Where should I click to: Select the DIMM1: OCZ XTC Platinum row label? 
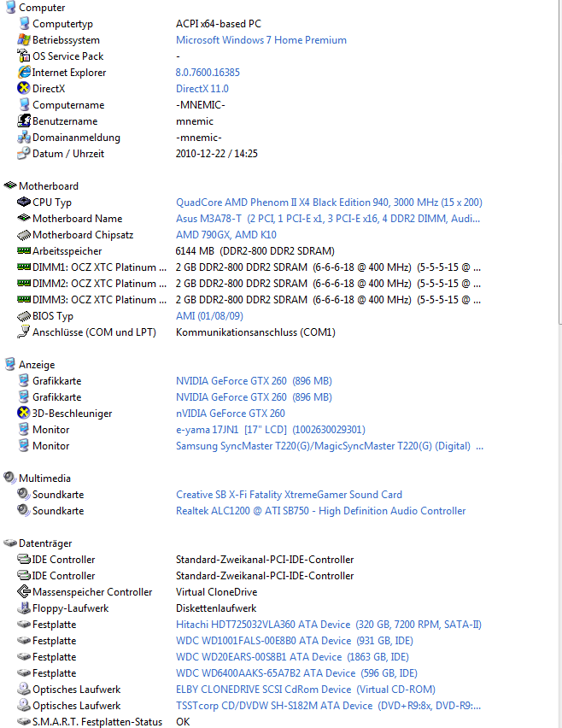99,267
